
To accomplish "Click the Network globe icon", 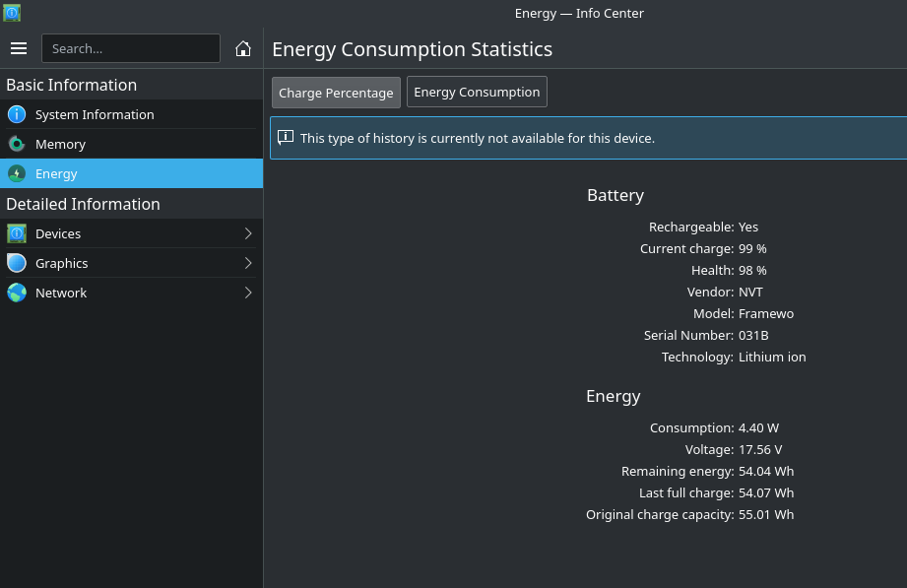I will pyautogui.click(x=17, y=293).
